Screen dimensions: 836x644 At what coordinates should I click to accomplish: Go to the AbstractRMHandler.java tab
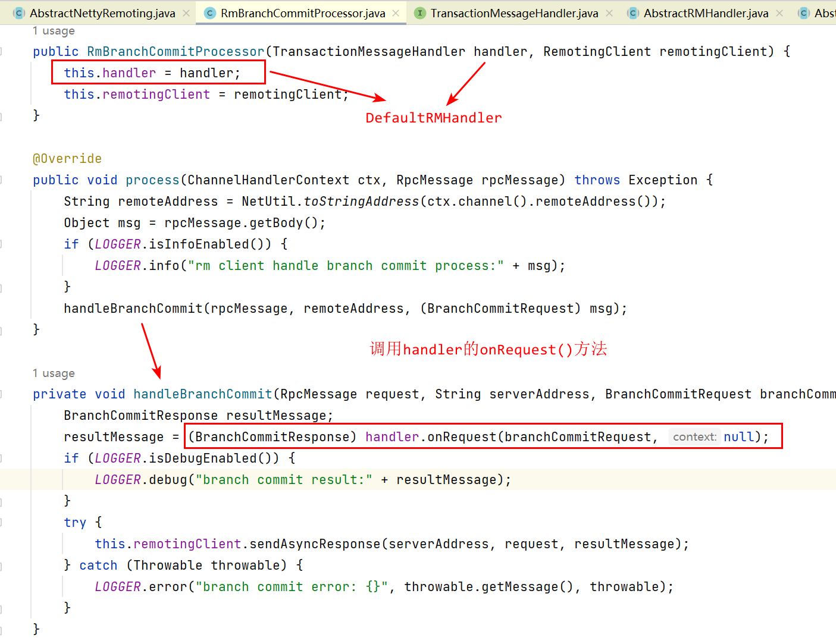(x=706, y=13)
